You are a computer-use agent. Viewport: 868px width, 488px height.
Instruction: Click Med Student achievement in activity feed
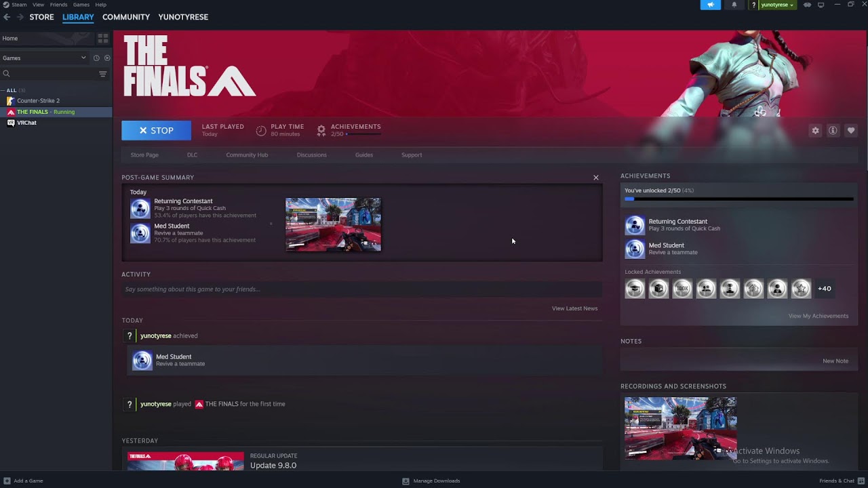pos(365,360)
